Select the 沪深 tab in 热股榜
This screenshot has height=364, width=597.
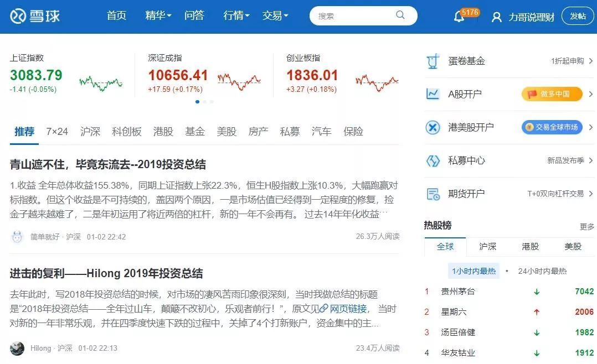[x=487, y=246]
